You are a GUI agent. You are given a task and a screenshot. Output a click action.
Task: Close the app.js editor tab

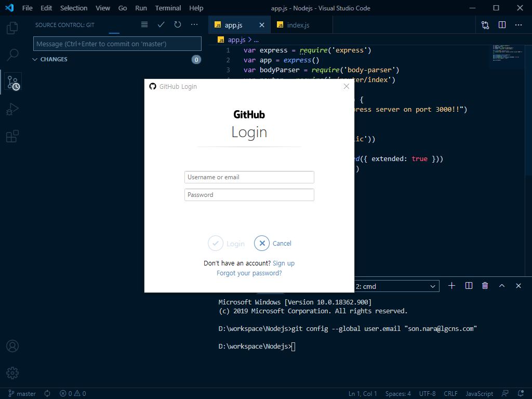pos(262,25)
